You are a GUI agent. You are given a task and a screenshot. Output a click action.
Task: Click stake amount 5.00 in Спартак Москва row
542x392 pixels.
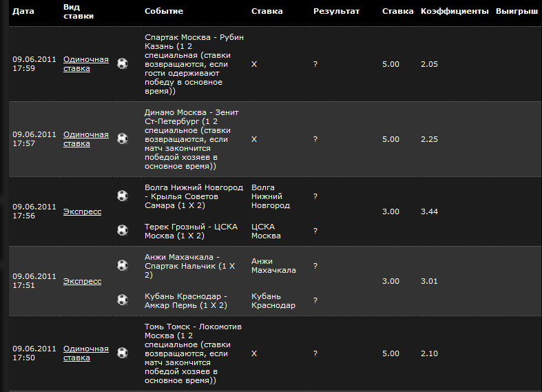pyautogui.click(x=390, y=64)
